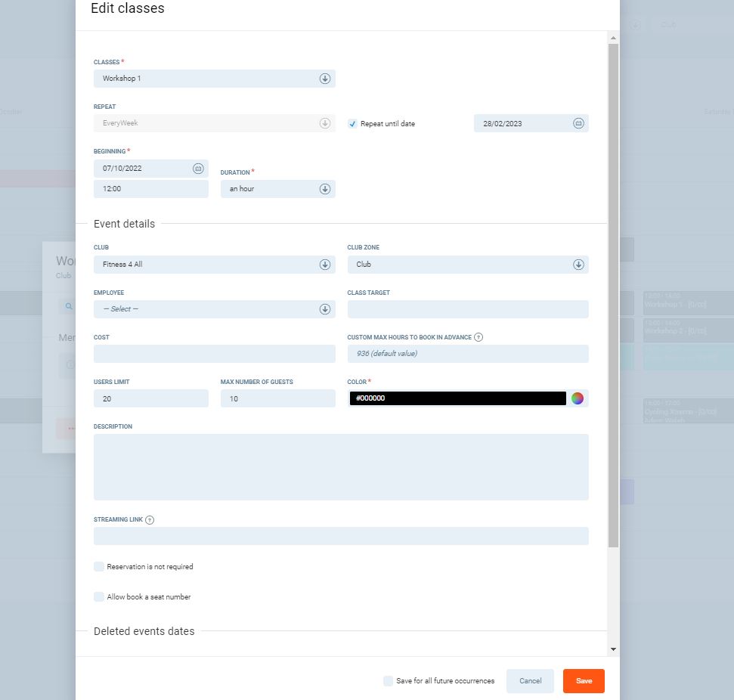The image size is (734, 700).
Task: Check Save for all future occurrences
Action: [388, 681]
